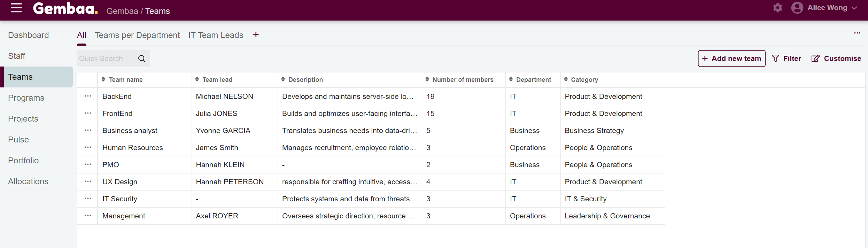This screenshot has height=248, width=868.
Task: Sort by Number of members column
Action: pos(463,80)
